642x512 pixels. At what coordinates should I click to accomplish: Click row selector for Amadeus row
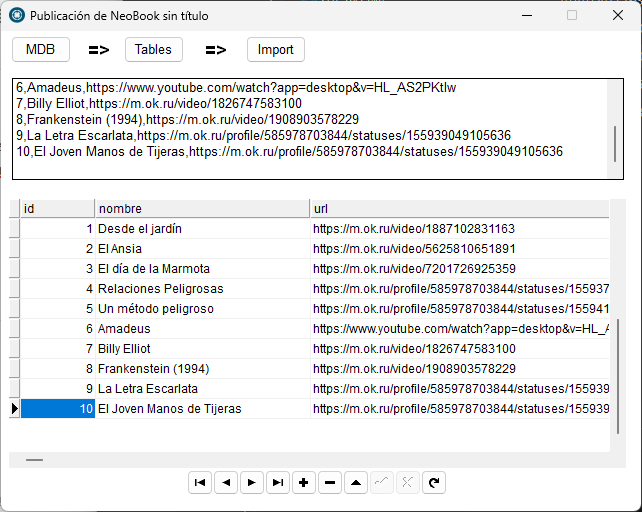point(14,328)
